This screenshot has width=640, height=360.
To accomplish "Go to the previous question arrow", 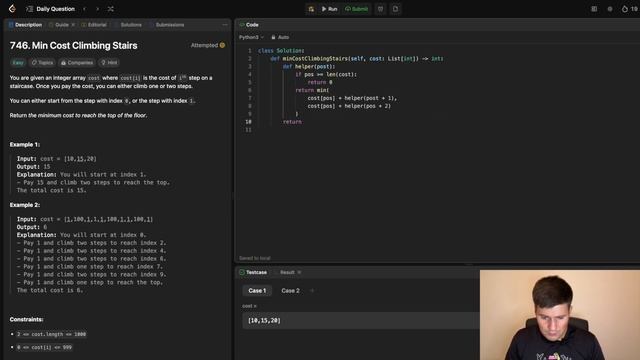I will coord(84,9).
